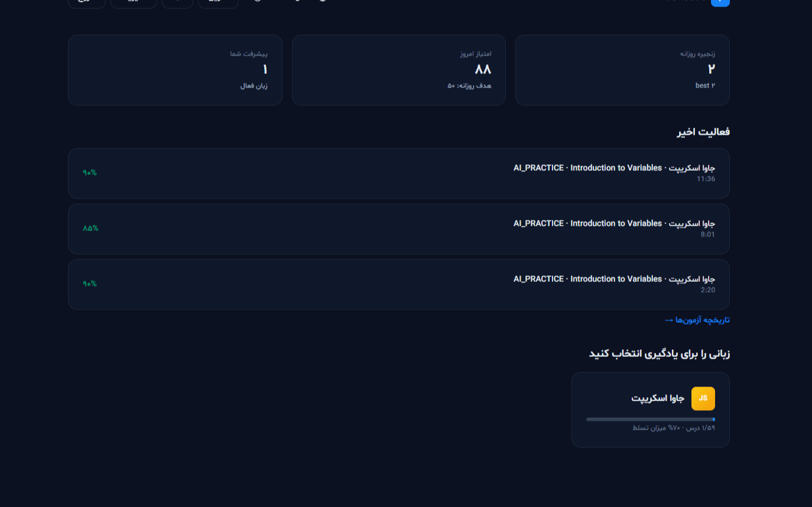Click the ۸۸ today's score value
812x507 pixels.
click(x=483, y=69)
